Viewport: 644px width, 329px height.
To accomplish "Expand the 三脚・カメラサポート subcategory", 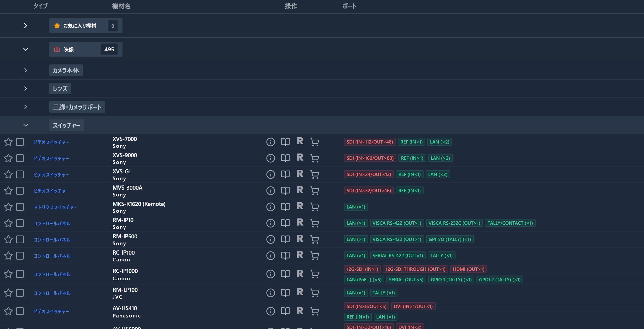I will (x=25, y=107).
